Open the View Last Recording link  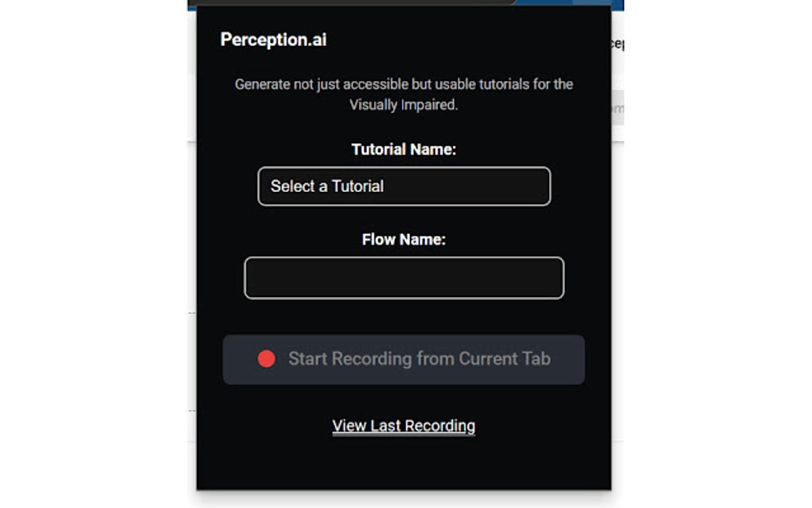(x=404, y=426)
